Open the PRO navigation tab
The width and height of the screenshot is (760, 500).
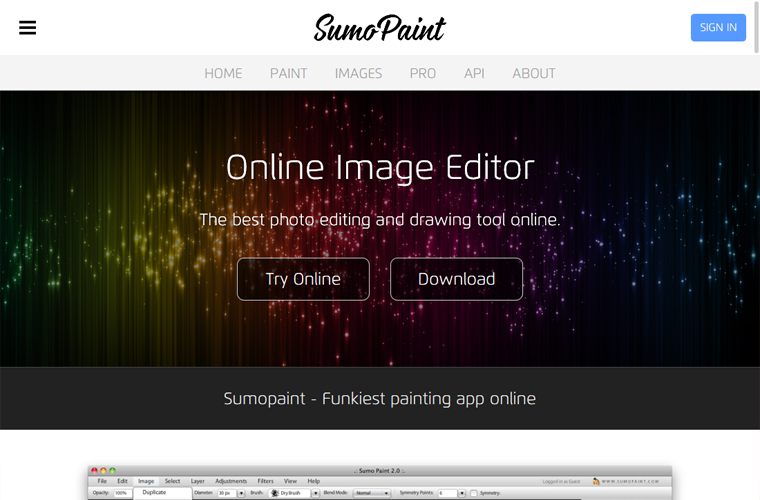coord(423,73)
